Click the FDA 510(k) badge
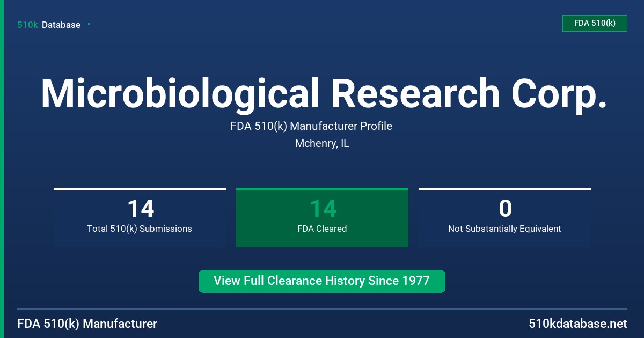 [x=595, y=23]
